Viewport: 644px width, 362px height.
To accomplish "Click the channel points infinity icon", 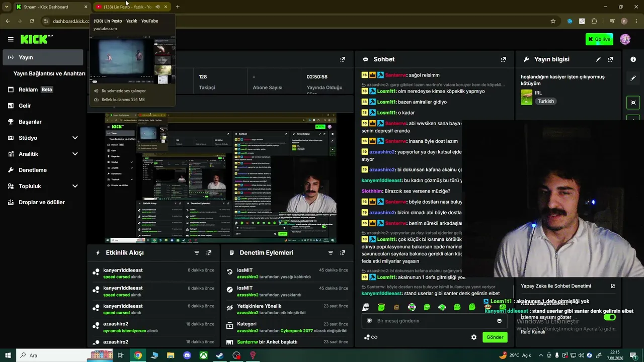I will coord(371,337).
